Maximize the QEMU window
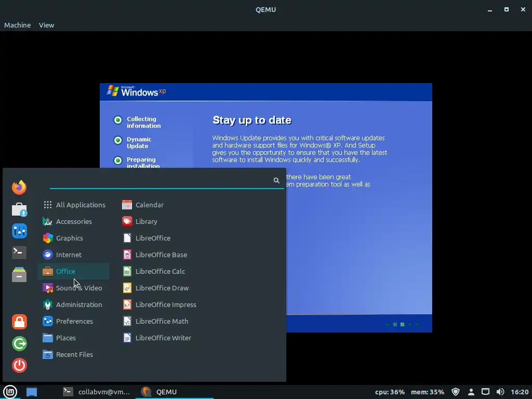Screen dimensions: 532x399 tap(506, 10)
